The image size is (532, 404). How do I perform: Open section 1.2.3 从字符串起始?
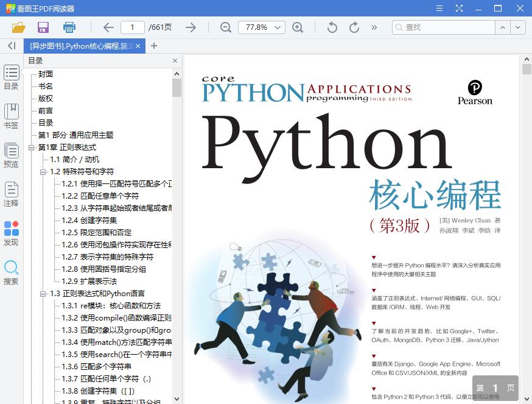pos(117,208)
